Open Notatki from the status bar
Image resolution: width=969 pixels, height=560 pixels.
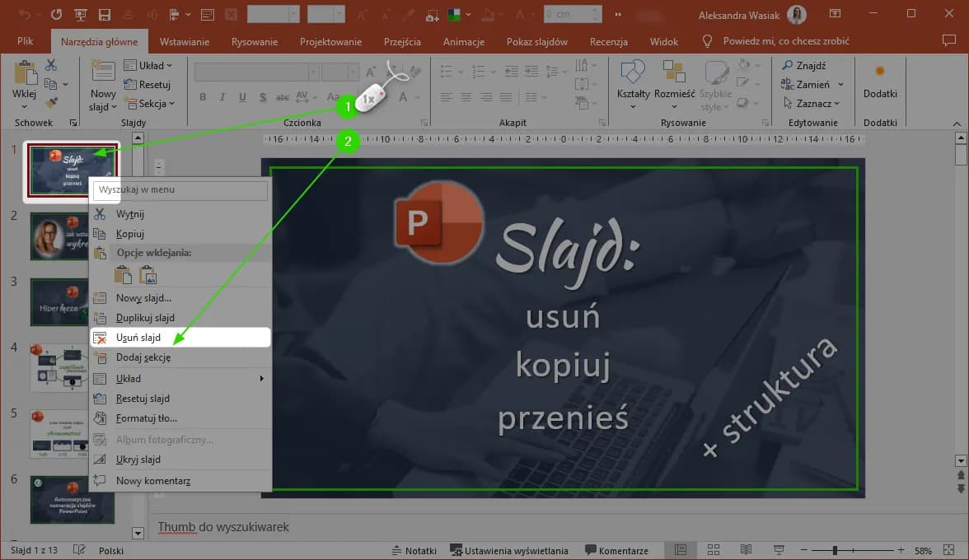(x=414, y=550)
